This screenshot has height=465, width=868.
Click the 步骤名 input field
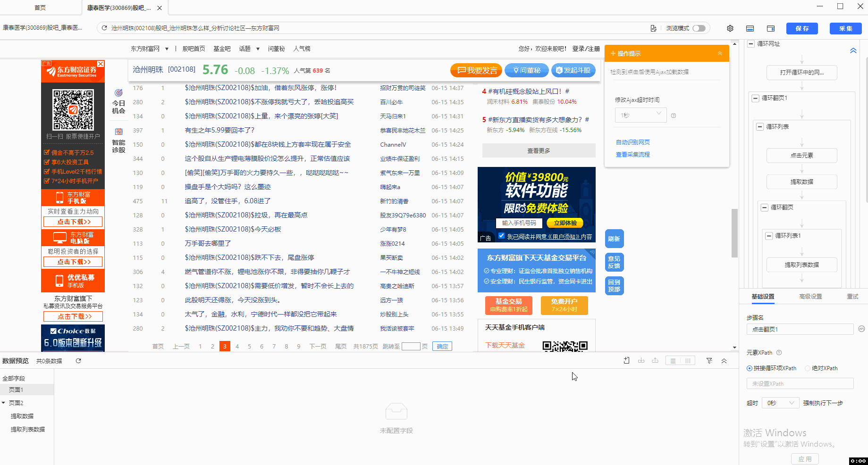(800, 329)
